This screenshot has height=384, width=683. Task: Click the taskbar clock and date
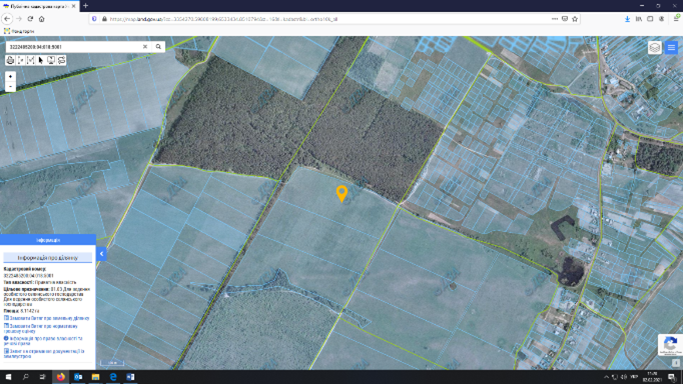pyautogui.click(x=652, y=377)
